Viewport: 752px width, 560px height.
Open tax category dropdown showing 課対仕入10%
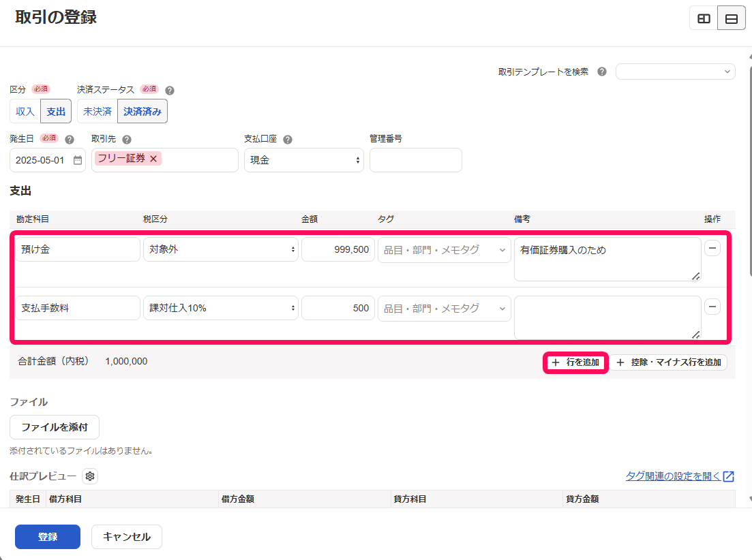[x=221, y=308]
